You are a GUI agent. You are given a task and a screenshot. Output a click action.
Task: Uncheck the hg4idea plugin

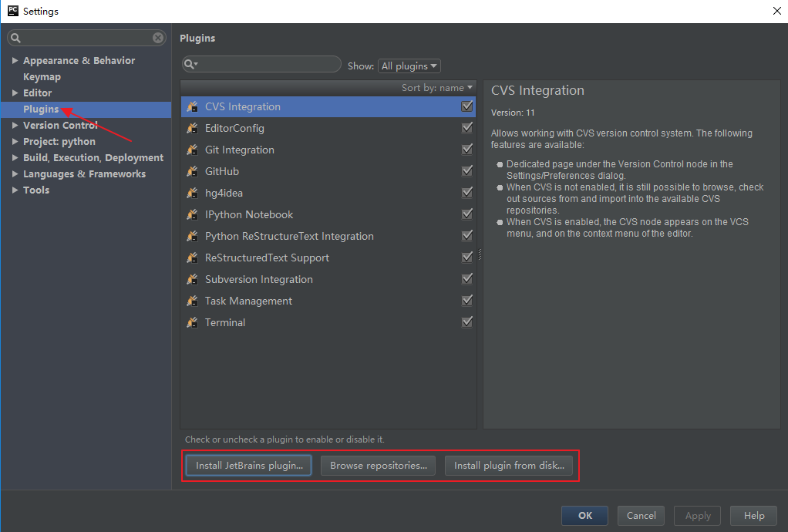(x=467, y=193)
